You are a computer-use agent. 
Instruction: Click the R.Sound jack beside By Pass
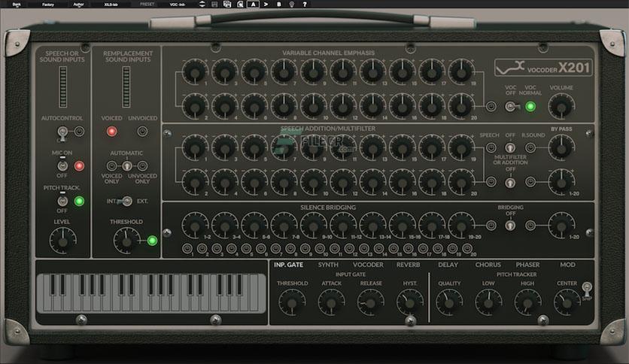pyautogui.click(x=530, y=147)
